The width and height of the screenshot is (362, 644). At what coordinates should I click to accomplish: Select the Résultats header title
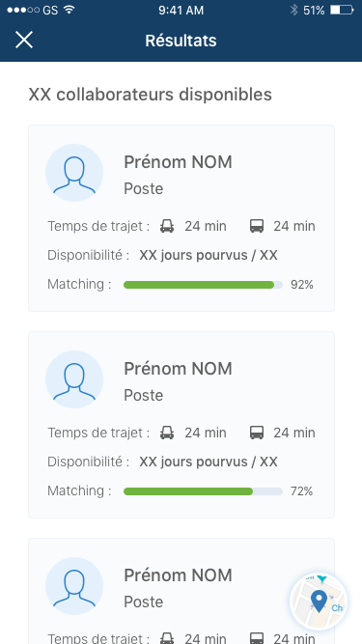(x=181, y=41)
